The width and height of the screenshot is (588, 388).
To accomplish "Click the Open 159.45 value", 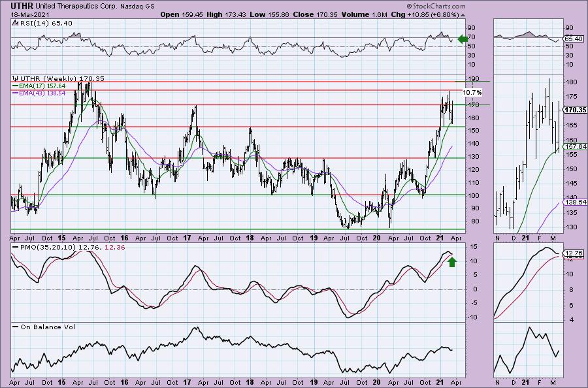I will tap(182, 14).
